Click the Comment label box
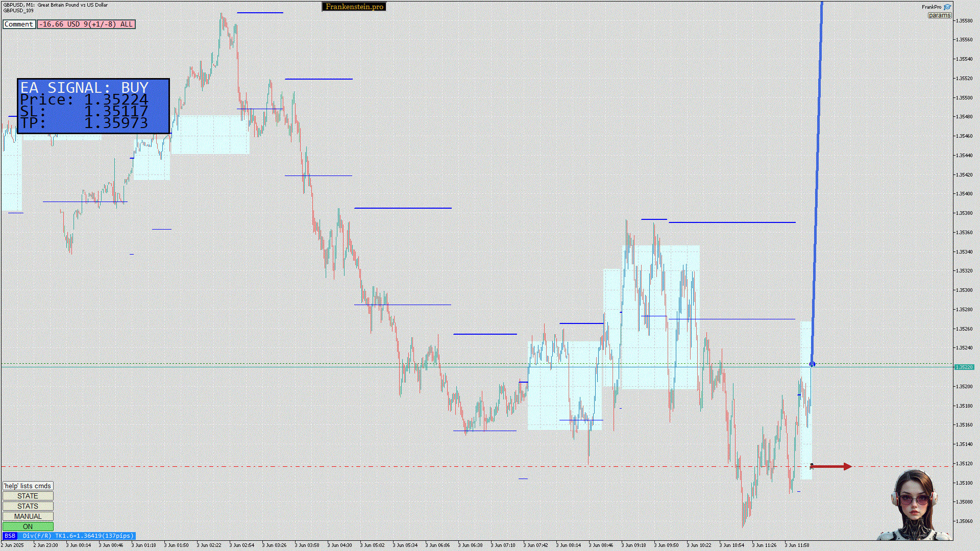This screenshot has width=980, height=551. click(19, 24)
